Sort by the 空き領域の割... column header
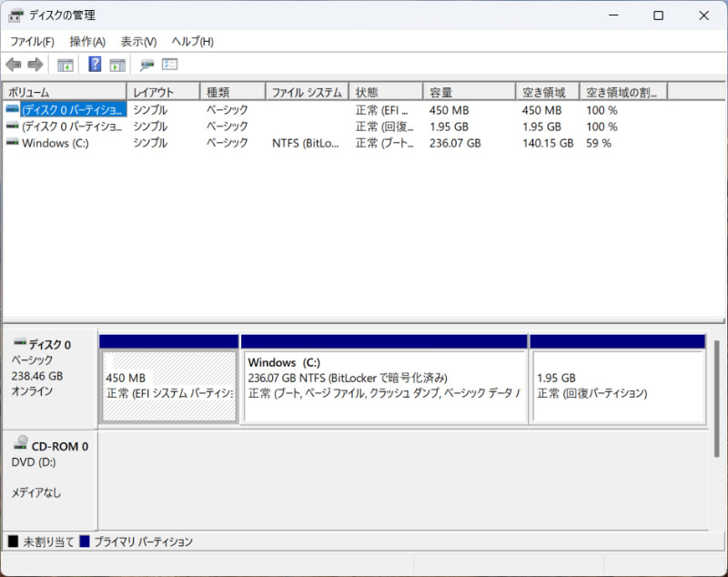The height and width of the screenshot is (577, 728). 623,92
